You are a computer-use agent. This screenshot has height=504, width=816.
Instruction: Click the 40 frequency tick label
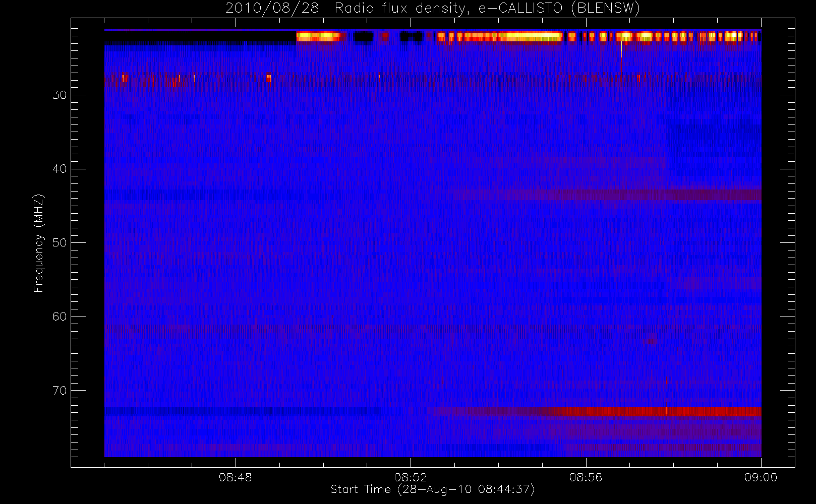tap(60, 169)
